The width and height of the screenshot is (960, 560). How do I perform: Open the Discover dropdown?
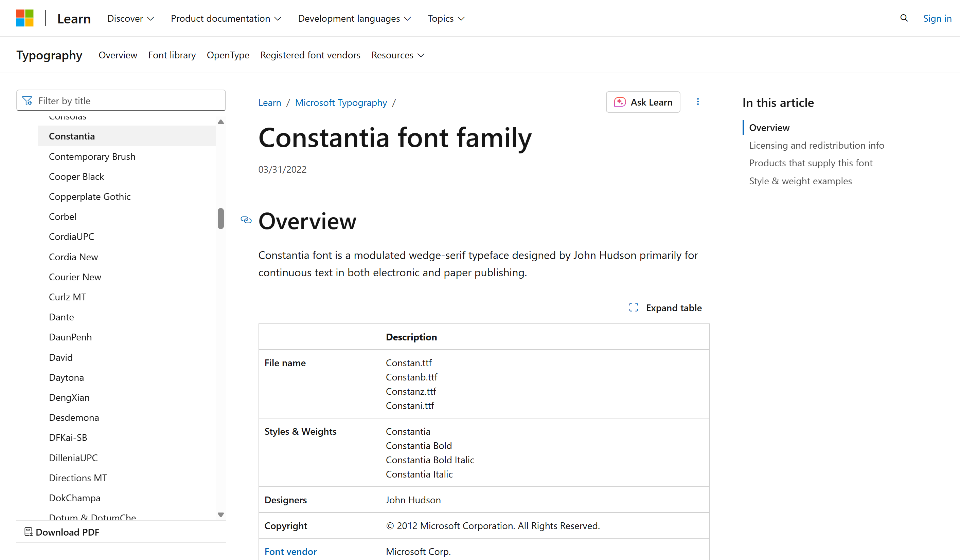(130, 18)
